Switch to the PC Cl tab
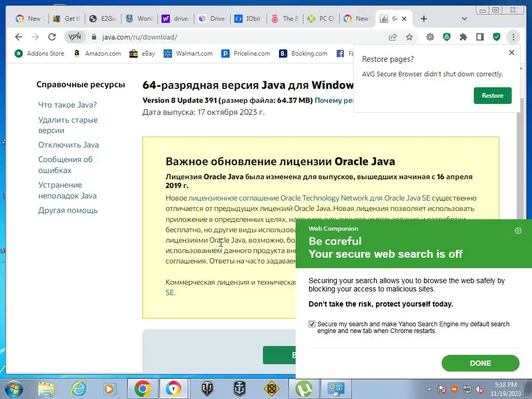This screenshot has height=399, width=532. tap(321, 19)
